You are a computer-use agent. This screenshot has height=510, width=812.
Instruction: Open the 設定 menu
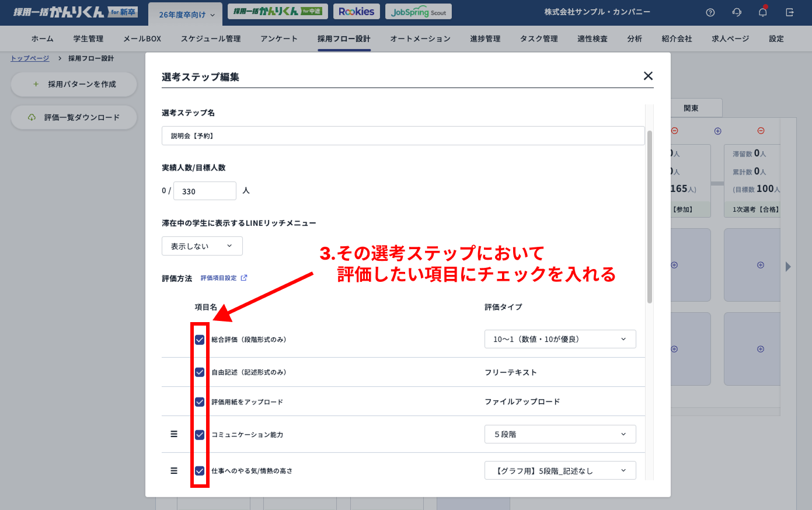pos(776,39)
